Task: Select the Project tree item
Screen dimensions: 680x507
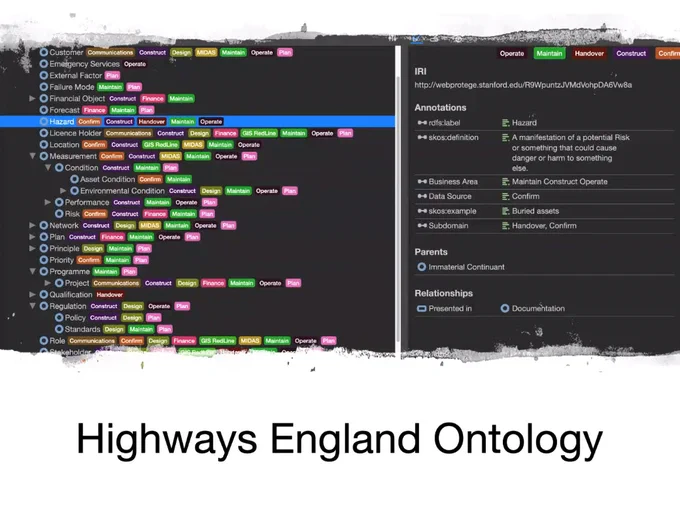Action: (77, 283)
